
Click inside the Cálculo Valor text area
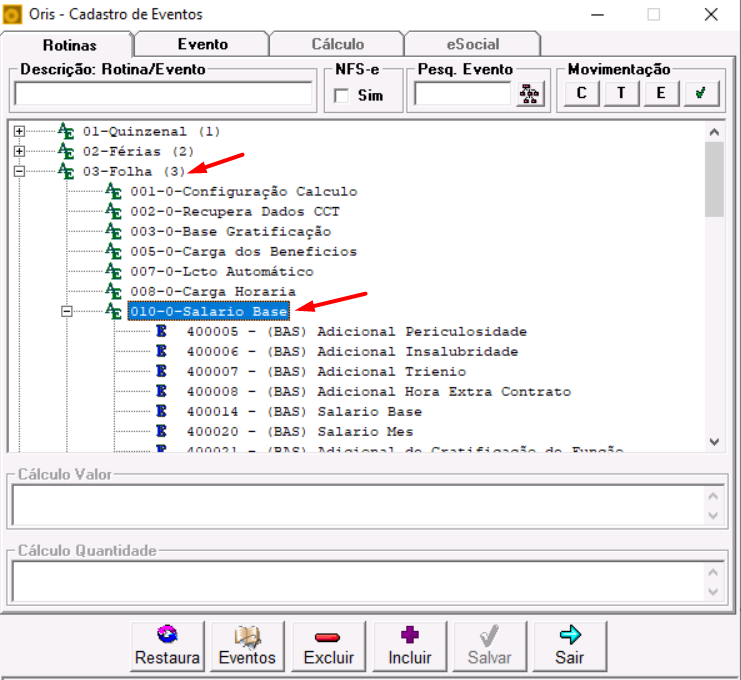click(359, 505)
